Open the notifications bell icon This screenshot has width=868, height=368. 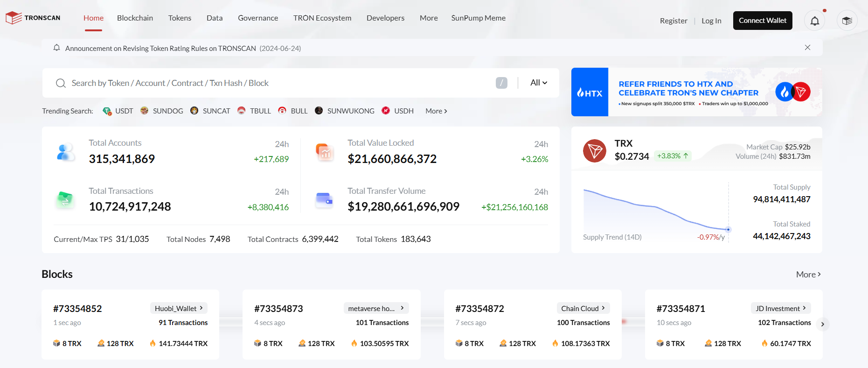tap(814, 21)
